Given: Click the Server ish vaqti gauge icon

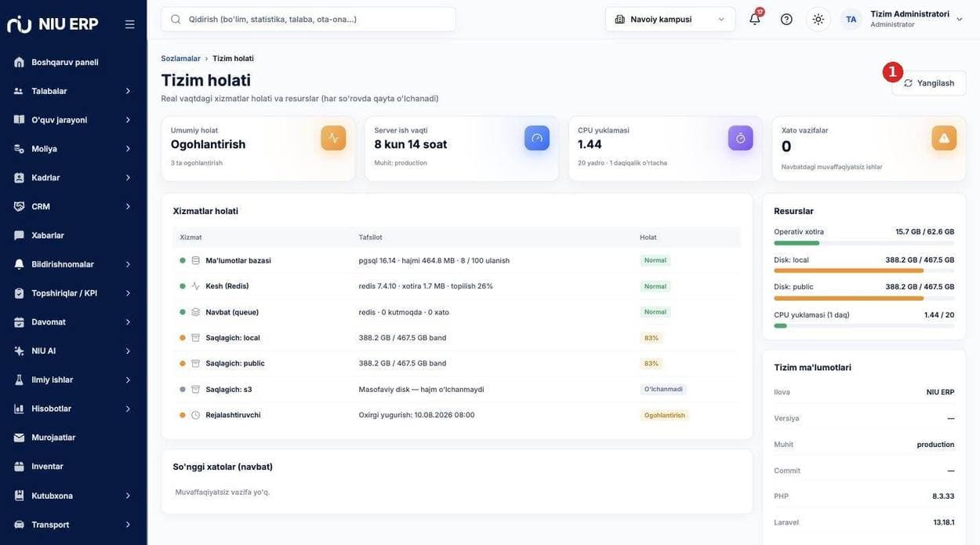Looking at the screenshot, I should (x=537, y=138).
